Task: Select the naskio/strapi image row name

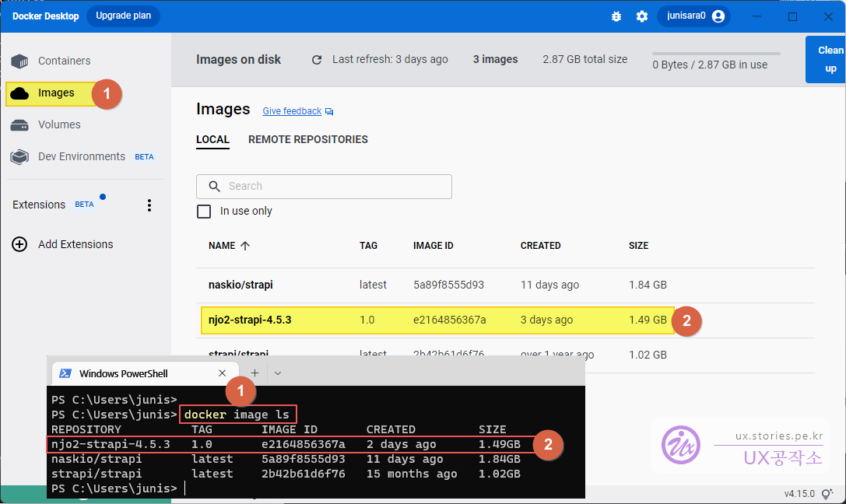Action: point(240,285)
